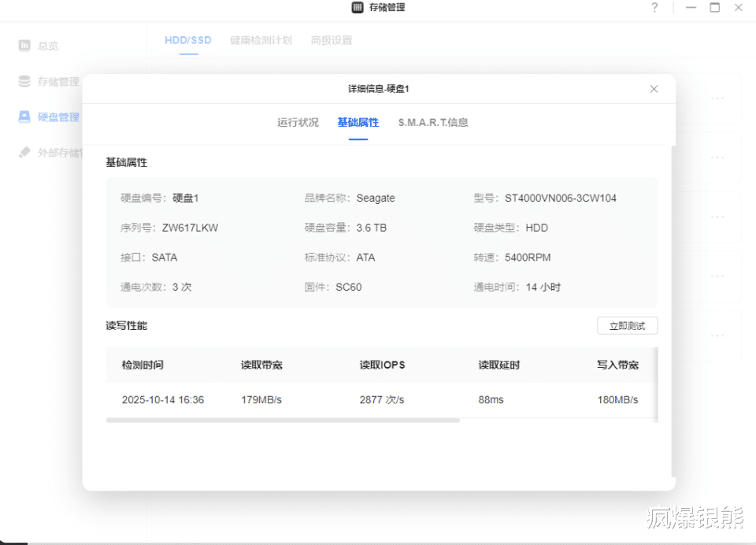The image size is (756, 545).
Task: Click the 存储管理 app icon in title bar
Action: (x=358, y=8)
